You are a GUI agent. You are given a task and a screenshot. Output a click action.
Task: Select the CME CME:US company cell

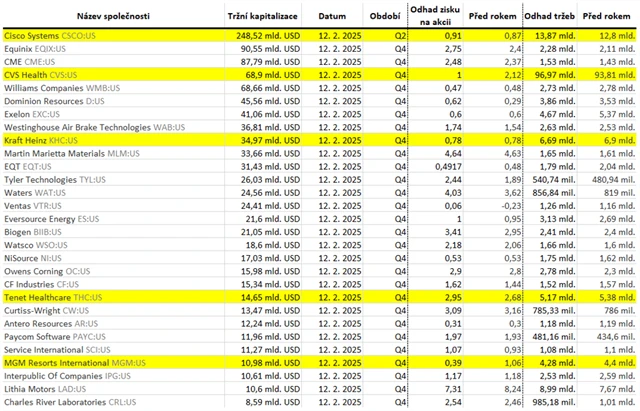tap(29, 62)
